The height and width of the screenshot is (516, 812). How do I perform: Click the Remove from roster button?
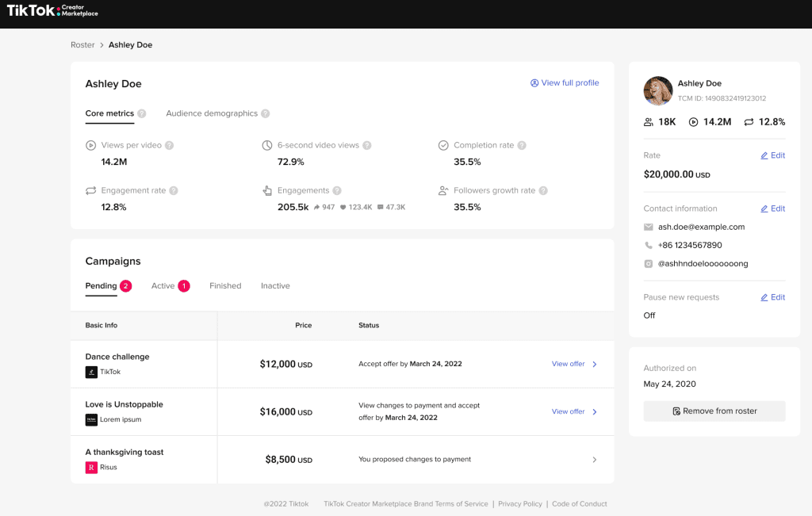[x=714, y=411]
